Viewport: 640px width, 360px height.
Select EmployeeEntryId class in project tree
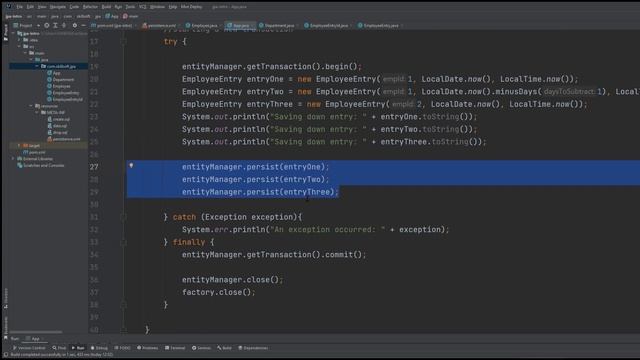65,99
